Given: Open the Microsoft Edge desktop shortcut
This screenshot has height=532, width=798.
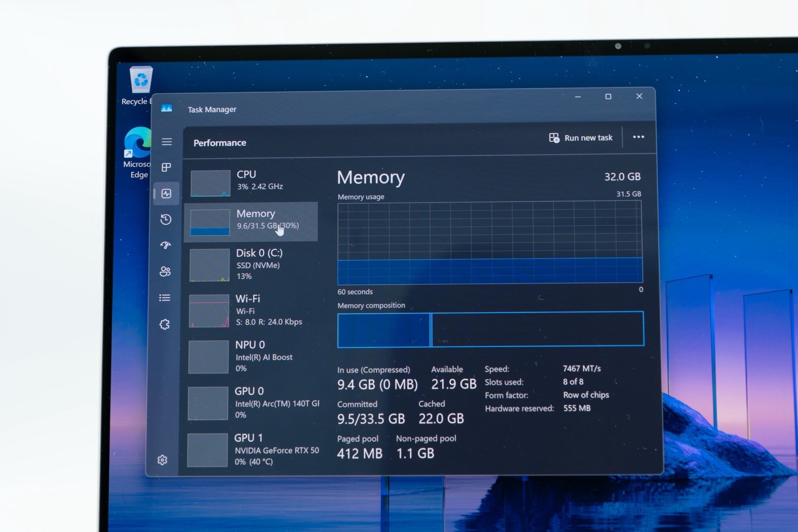Looking at the screenshot, I should click(137, 153).
